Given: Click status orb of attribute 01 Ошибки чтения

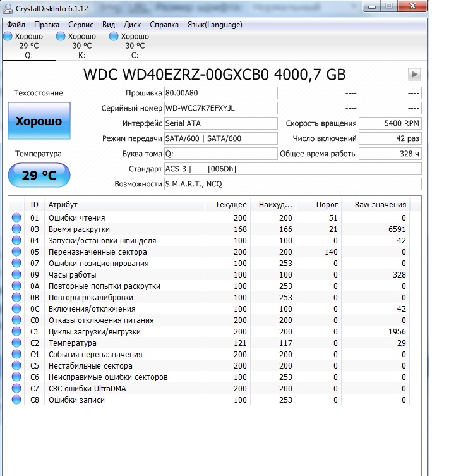Looking at the screenshot, I should pos(16,217).
